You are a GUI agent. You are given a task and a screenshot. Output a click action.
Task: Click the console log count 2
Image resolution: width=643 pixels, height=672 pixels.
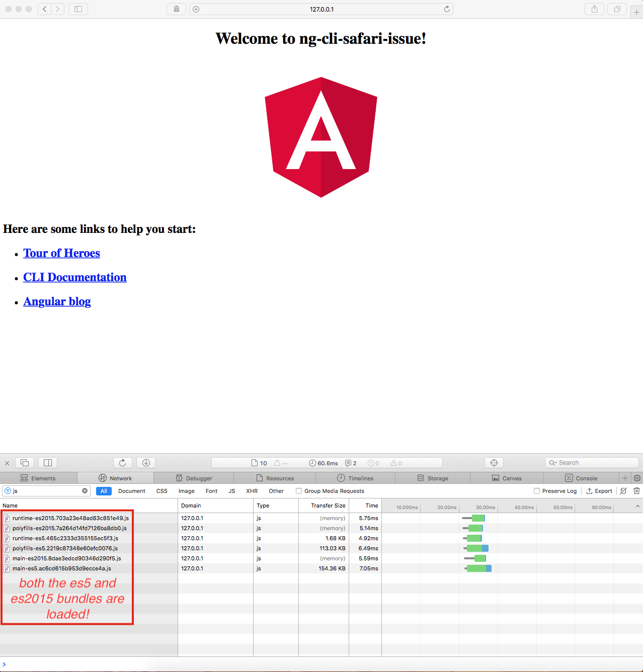351,463
